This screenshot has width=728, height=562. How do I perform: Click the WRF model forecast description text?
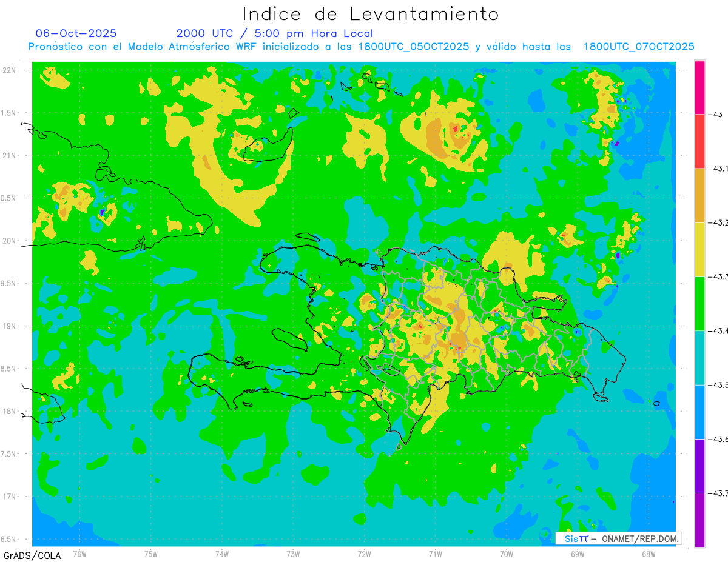(x=361, y=47)
